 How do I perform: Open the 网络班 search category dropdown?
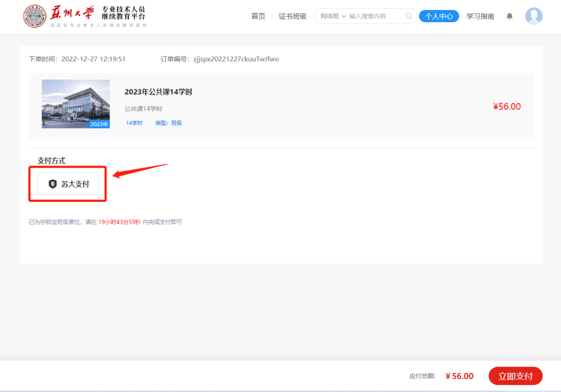click(x=332, y=16)
